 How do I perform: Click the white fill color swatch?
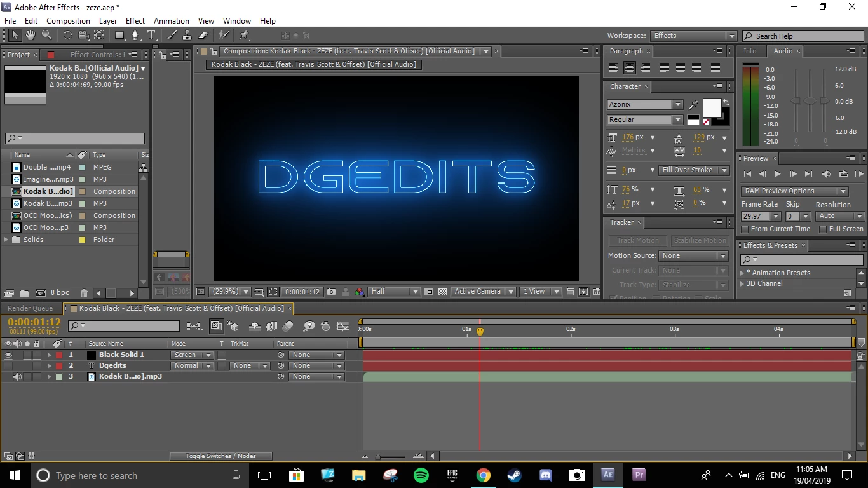(712, 109)
